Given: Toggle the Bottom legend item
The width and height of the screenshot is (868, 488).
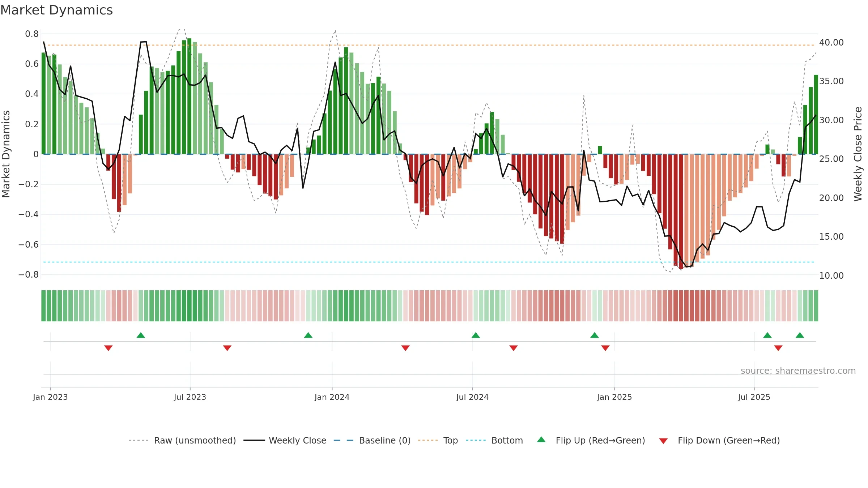Looking at the screenshot, I should [494, 440].
